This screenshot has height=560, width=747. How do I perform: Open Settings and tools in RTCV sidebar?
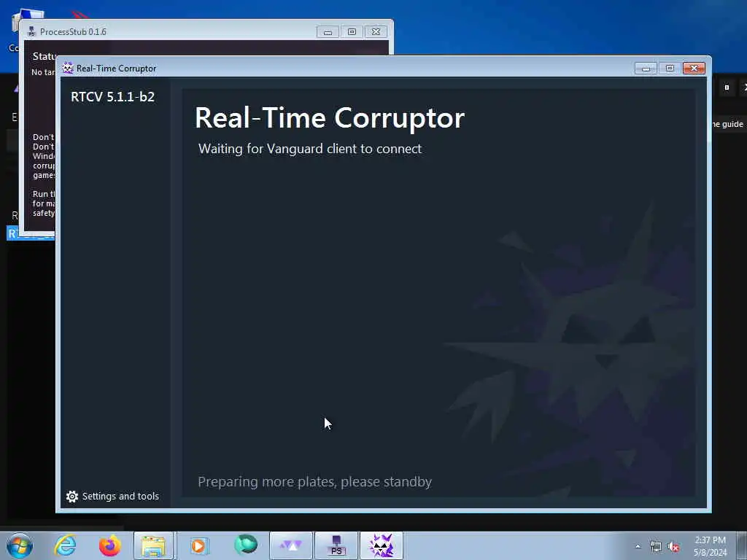(112, 496)
